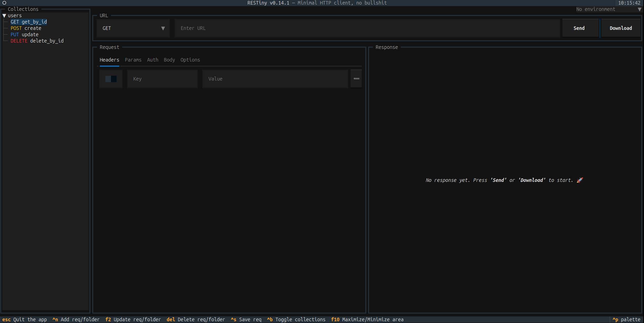Remove header row with minus button
644x323 pixels.
click(x=356, y=79)
